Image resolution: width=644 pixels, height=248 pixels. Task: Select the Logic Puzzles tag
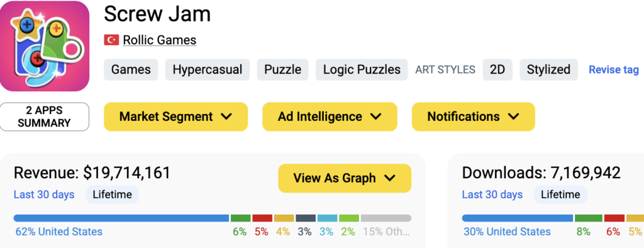(x=362, y=69)
